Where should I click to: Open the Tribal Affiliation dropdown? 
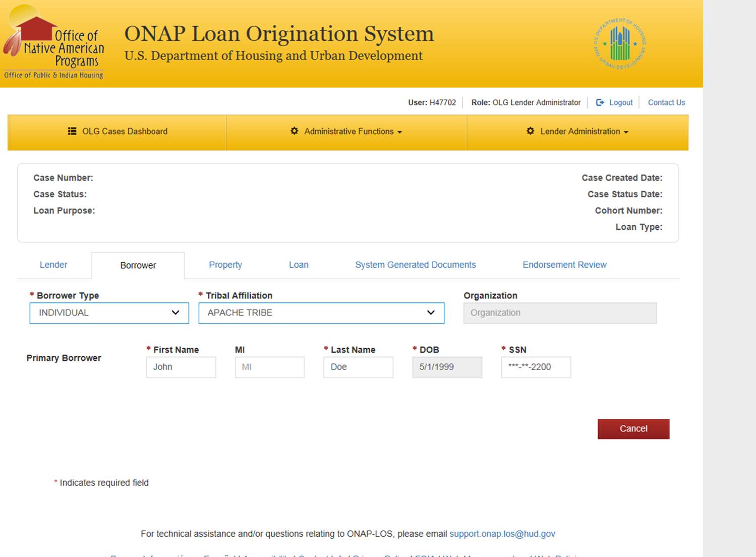[x=321, y=313]
